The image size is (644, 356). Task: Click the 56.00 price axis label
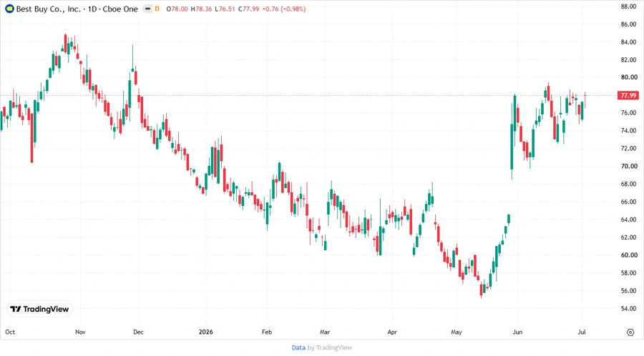[x=629, y=291]
